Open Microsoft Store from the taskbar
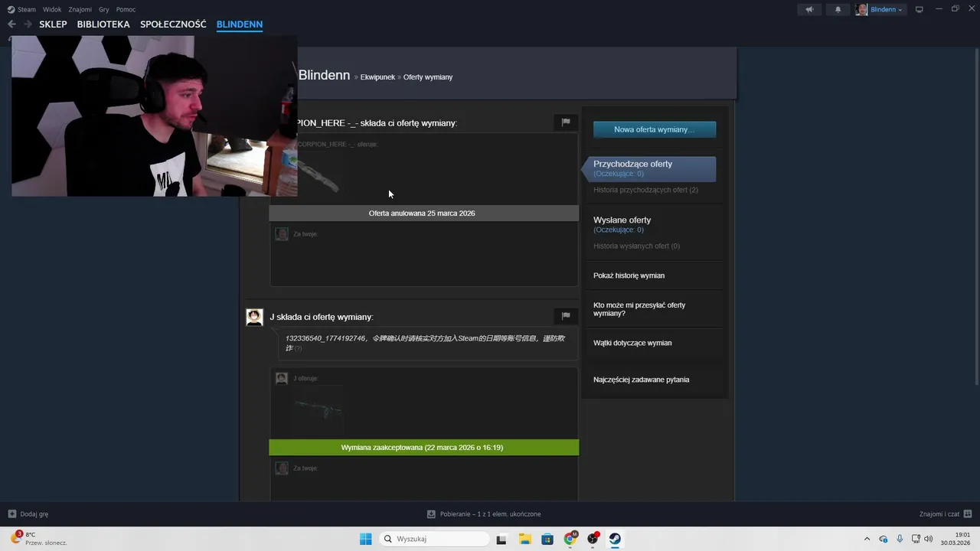Screen dimensions: 980x551 pyautogui.click(x=547, y=539)
